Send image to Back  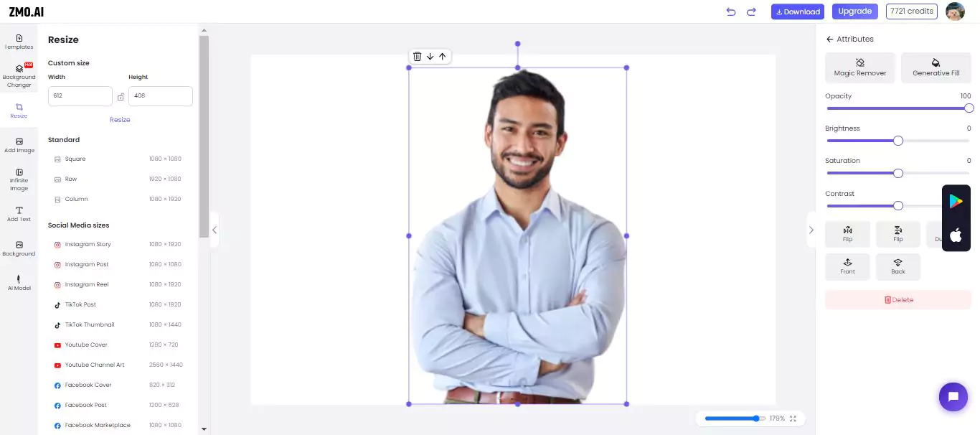click(x=897, y=266)
